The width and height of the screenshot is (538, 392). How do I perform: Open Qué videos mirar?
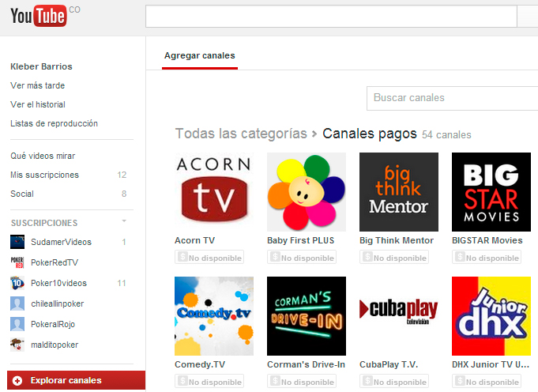tap(43, 156)
